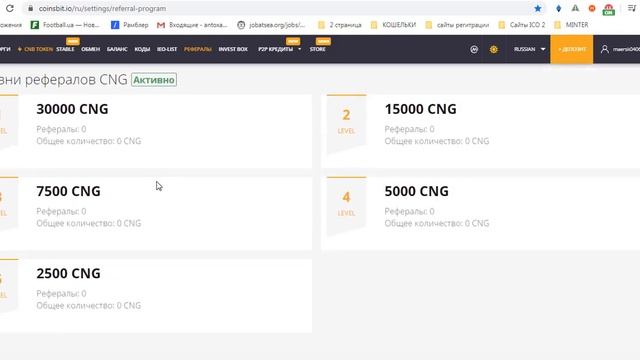Open the INVEST BOX nav item
640x360 pixels.
click(233, 49)
